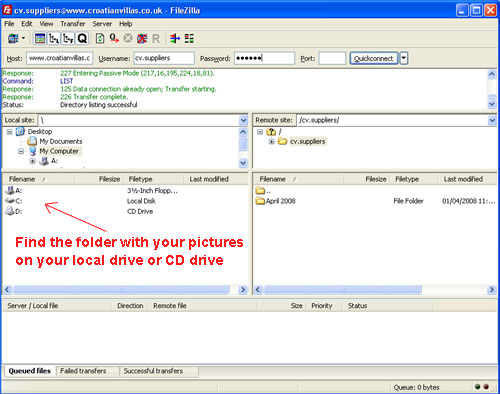Open Site Manager dropdown arrow
The image size is (500, 394).
tap(23, 38)
